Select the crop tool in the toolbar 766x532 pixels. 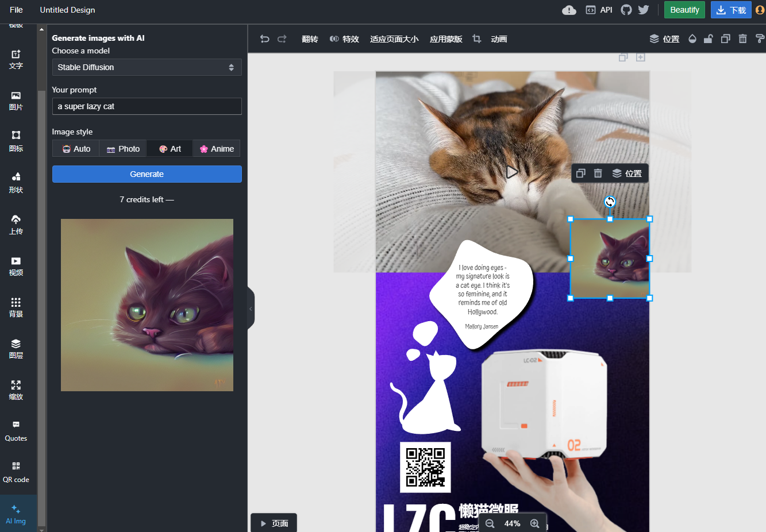pyautogui.click(x=476, y=39)
